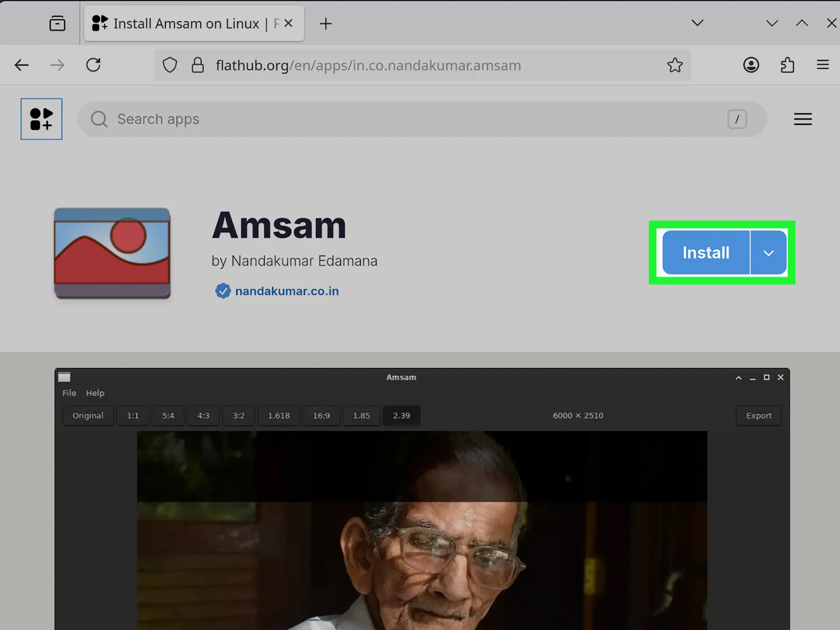
Task: Go back to previous page
Action: (21, 65)
